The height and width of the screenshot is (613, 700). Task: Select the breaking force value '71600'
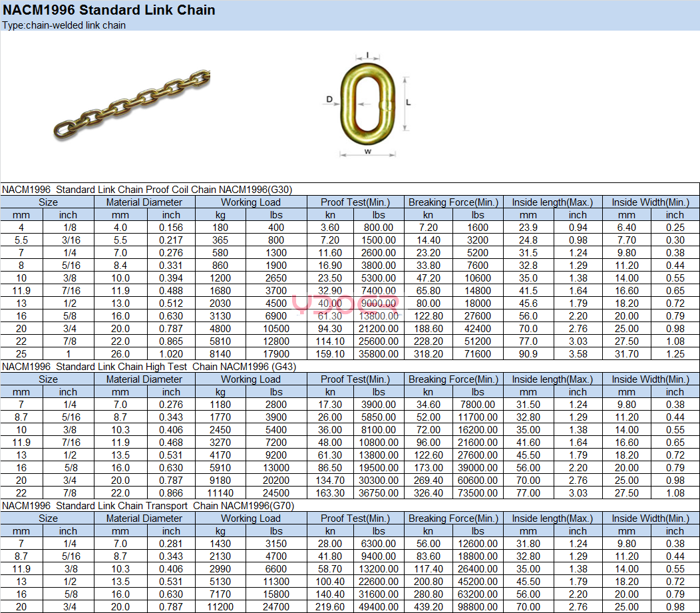click(478, 354)
